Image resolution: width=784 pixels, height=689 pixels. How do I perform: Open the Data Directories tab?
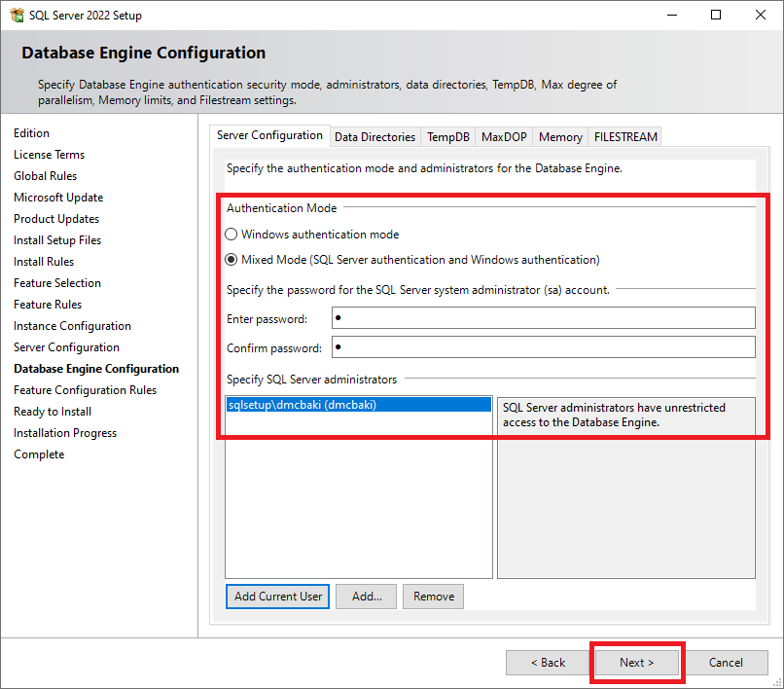374,137
